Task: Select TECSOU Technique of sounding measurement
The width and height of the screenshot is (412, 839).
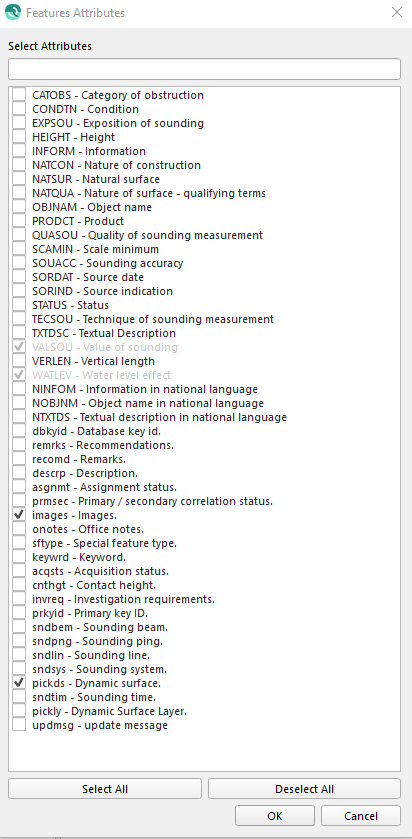Action: (x=19, y=319)
